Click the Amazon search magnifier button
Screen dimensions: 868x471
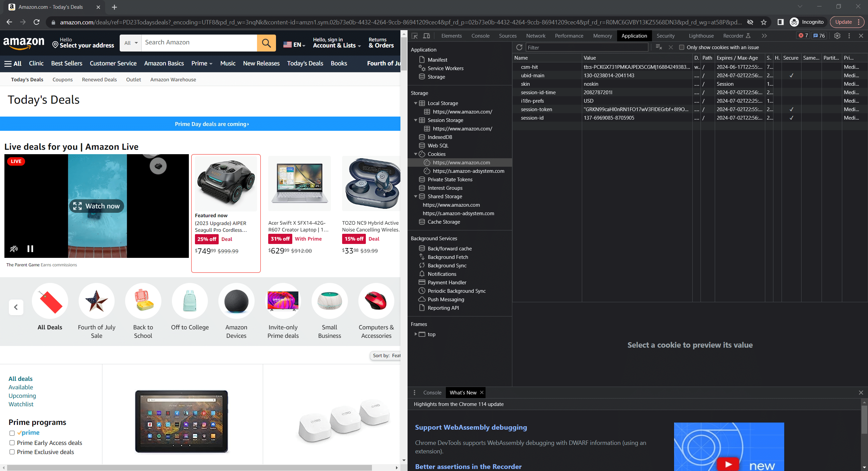(266, 43)
